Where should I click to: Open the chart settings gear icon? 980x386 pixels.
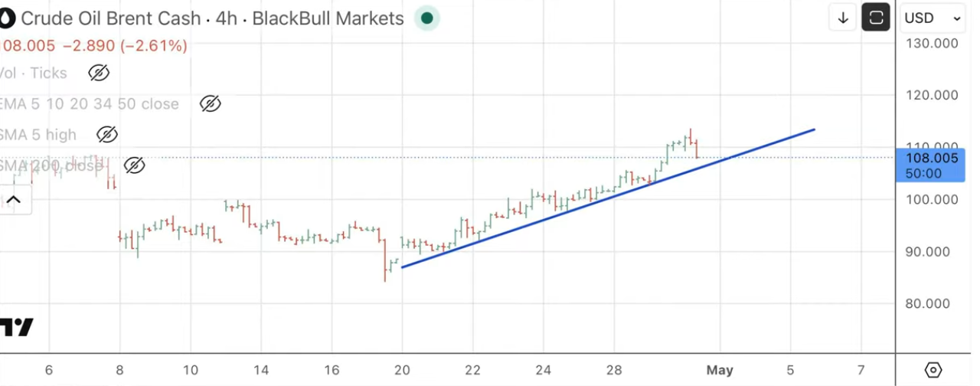pyautogui.click(x=933, y=371)
